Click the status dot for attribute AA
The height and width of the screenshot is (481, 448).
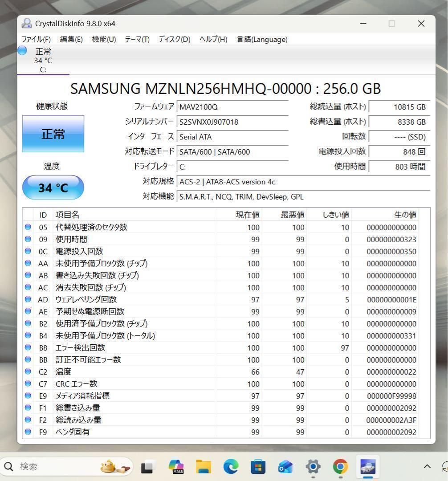[x=28, y=263]
